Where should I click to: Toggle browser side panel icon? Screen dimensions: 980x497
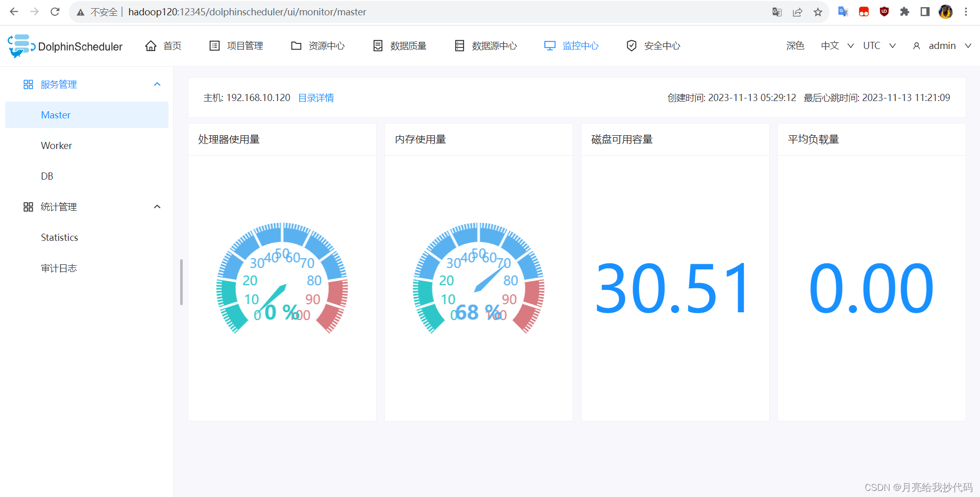[x=925, y=12]
